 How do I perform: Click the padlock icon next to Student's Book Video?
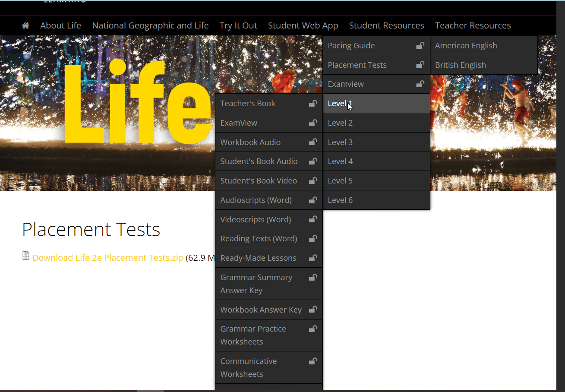coord(312,180)
